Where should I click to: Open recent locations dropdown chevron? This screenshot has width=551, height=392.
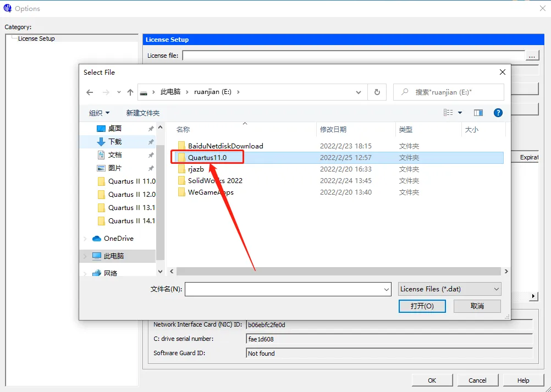[x=119, y=92]
